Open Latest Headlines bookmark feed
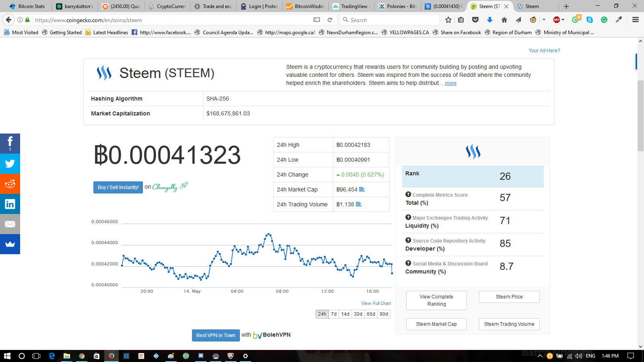This screenshot has height=362, width=644. point(107,33)
